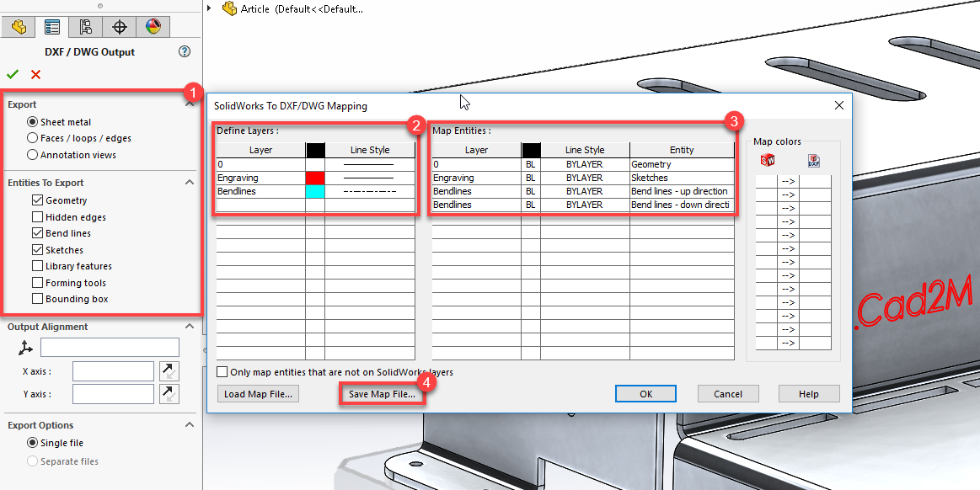Select the DimXpertManager crosshair tab
Image resolution: width=980 pixels, height=490 pixels.
(120, 27)
